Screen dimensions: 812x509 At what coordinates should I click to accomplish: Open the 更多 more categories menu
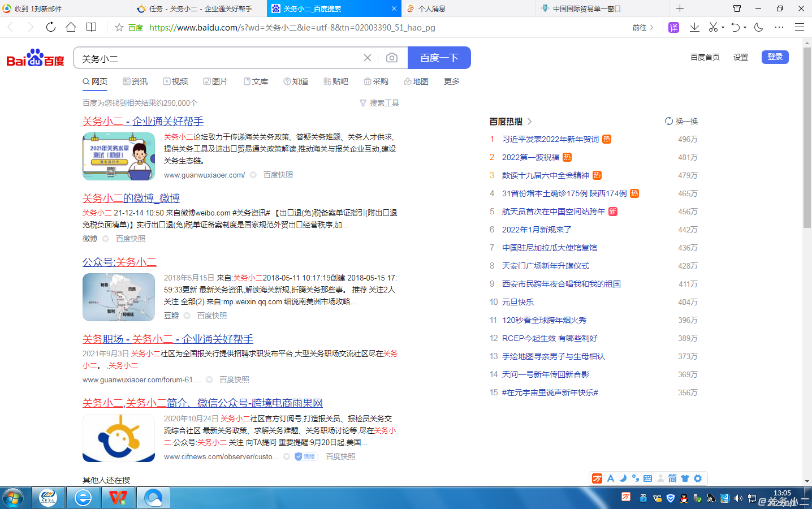coord(451,81)
